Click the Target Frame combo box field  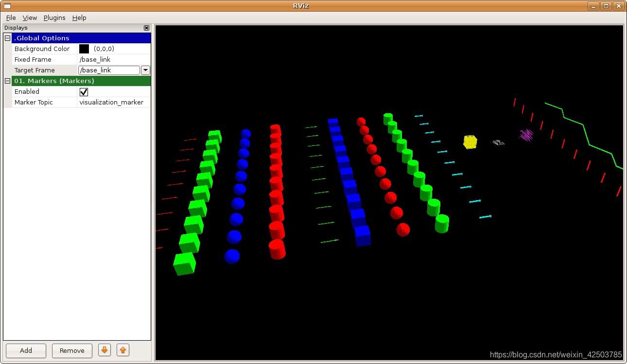coord(109,70)
